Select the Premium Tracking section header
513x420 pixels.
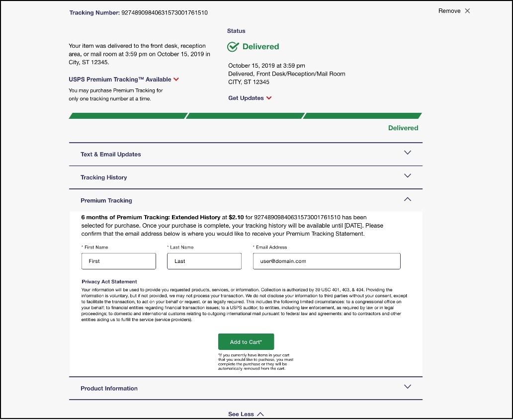(x=246, y=200)
